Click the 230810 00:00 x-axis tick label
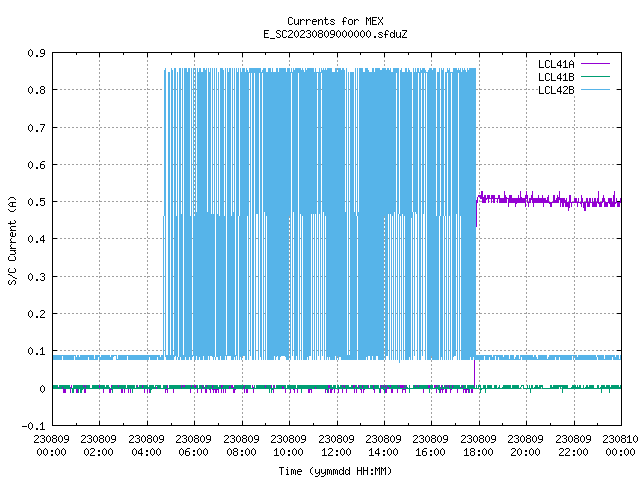Screen dimensions: 640x480 point(620,446)
